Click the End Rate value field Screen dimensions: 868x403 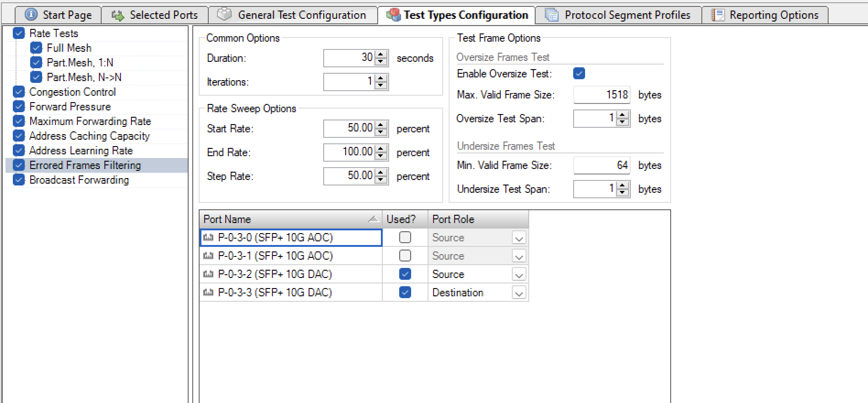point(349,152)
